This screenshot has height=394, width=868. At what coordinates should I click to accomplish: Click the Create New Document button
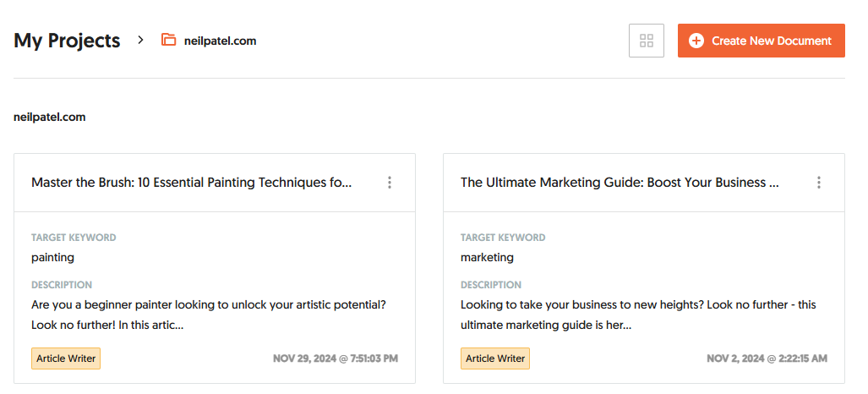click(x=761, y=41)
